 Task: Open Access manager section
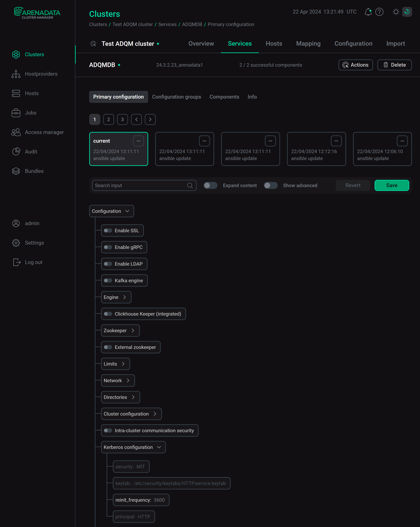point(38,132)
